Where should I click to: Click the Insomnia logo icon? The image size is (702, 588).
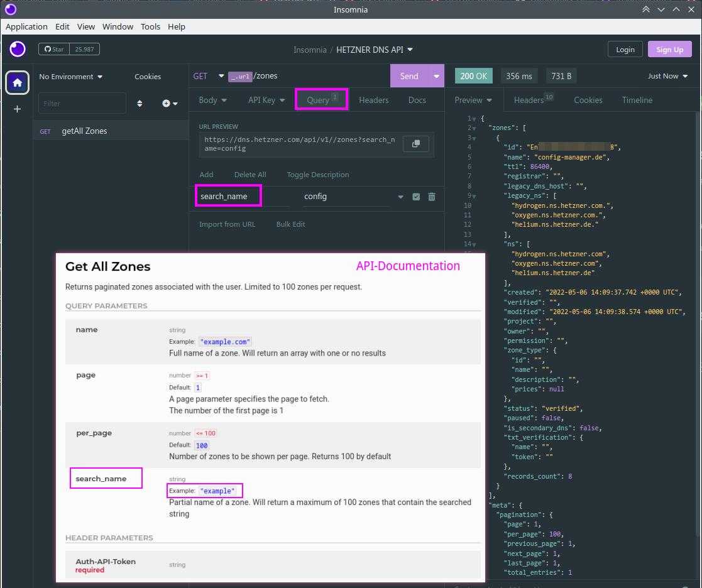click(18, 49)
